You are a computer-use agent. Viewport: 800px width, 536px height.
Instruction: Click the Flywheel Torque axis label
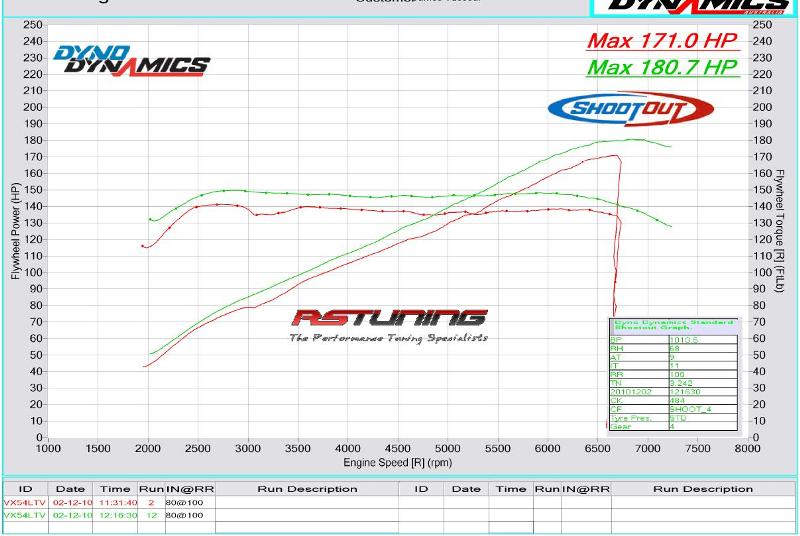coord(780,231)
